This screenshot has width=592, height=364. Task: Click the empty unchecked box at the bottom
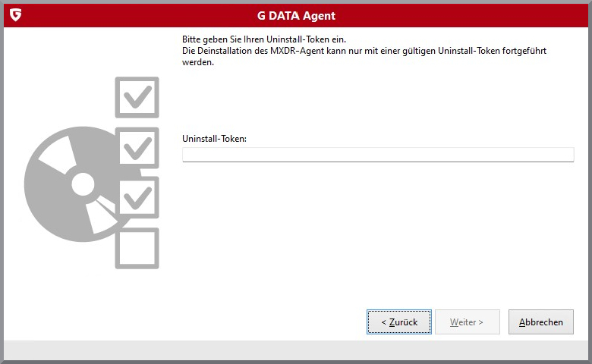point(137,248)
